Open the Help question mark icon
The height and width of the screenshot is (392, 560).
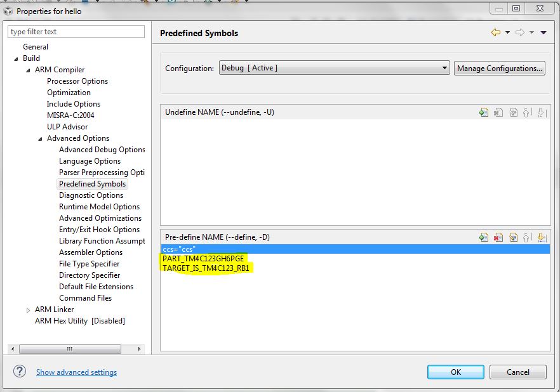(20, 371)
